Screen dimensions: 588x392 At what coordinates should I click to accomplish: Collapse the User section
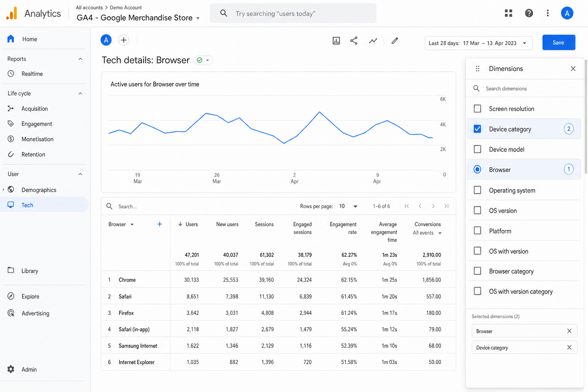[80, 174]
